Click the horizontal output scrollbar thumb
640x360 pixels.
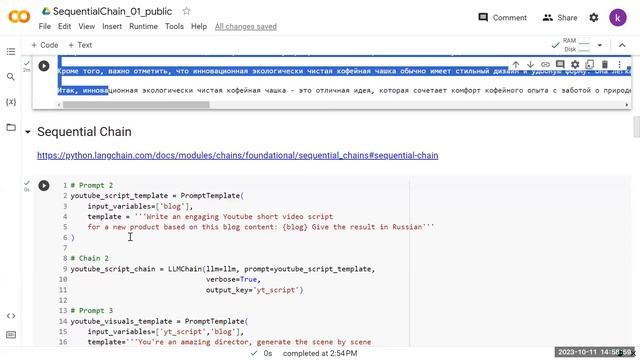pos(136,105)
